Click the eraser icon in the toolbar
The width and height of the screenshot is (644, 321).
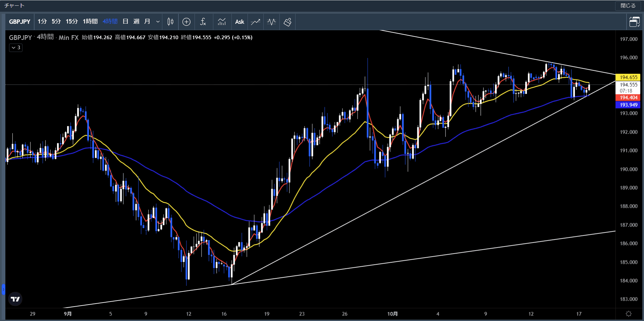coord(287,22)
